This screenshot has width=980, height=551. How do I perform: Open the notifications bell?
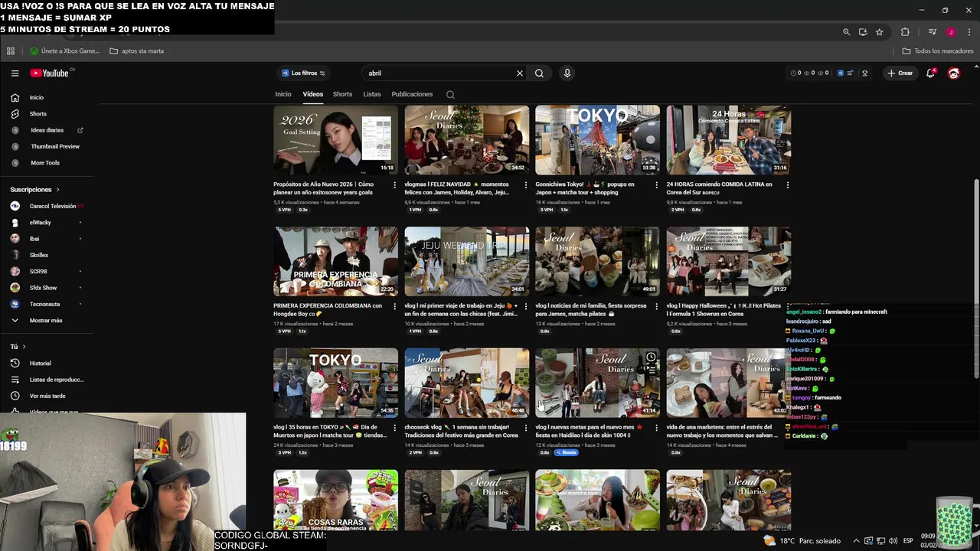[930, 73]
